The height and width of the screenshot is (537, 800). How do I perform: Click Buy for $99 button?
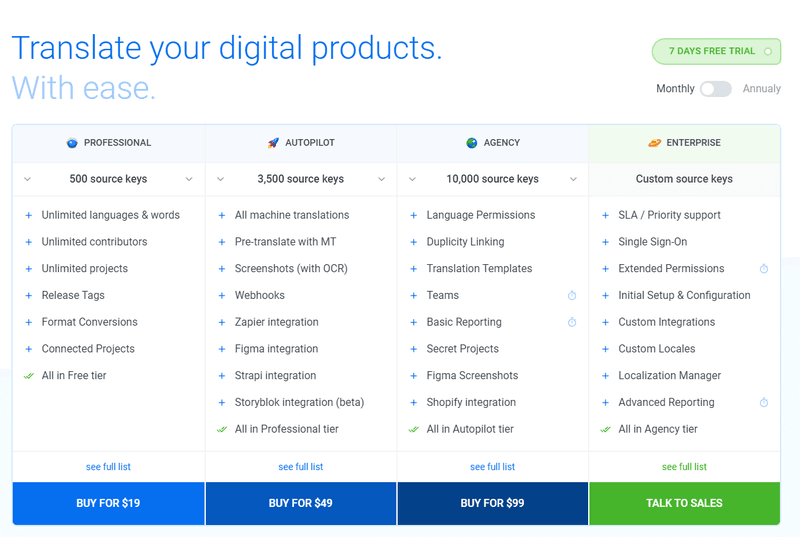pyautogui.click(x=492, y=503)
